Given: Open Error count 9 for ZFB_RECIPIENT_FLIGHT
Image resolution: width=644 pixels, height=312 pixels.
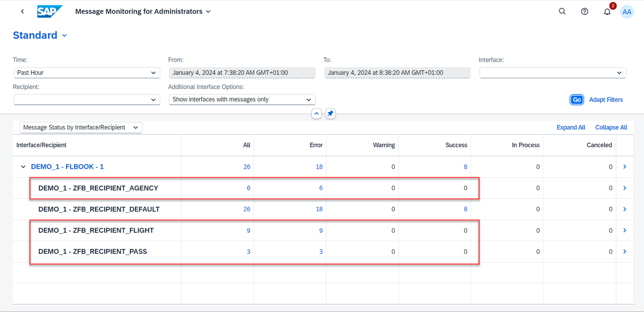Looking at the screenshot, I should click(x=321, y=231).
